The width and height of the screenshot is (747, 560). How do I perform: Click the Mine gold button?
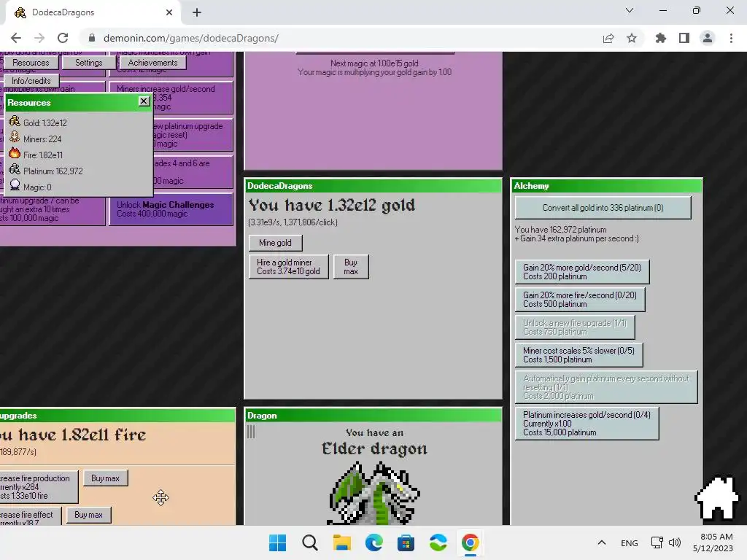(x=275, y=243)
